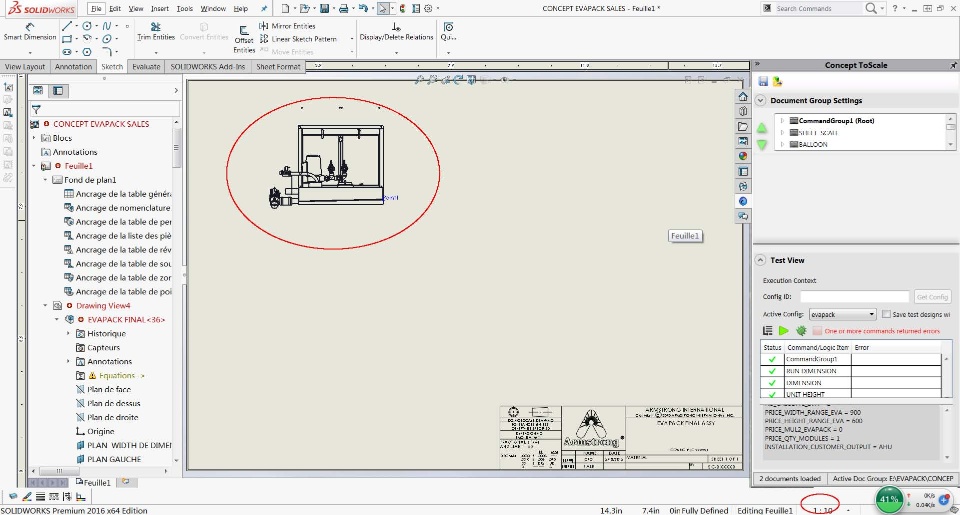Screen dimensions: 960x515
Task: Save the document from the toolbar
Action: click(x=324, y=9)
